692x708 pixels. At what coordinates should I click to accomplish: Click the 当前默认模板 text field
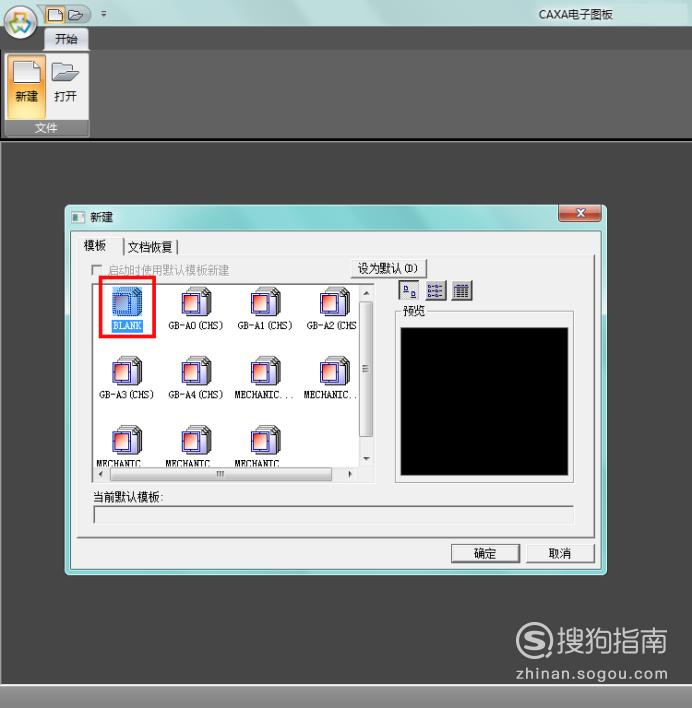click(334, 515)
